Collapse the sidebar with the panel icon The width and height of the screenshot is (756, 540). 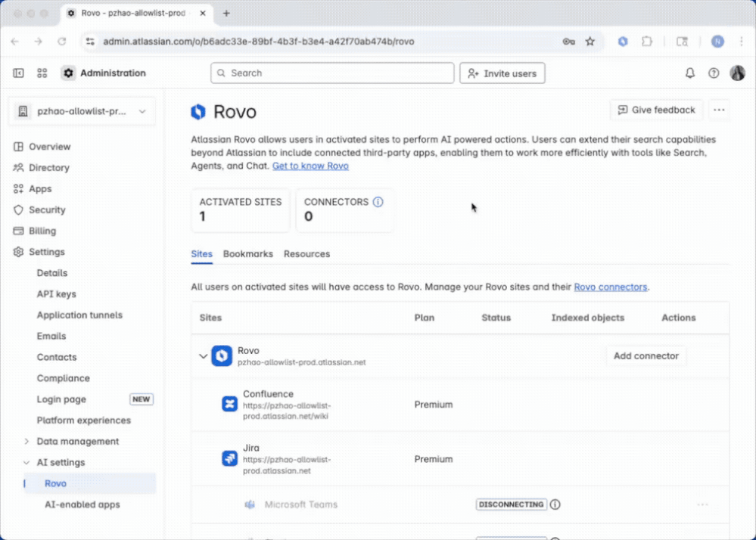[19, 73]
